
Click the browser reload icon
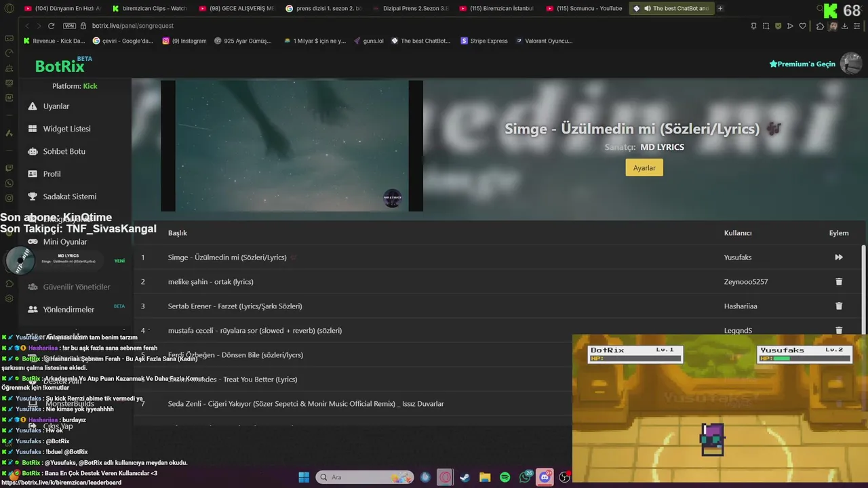point(51,26)
